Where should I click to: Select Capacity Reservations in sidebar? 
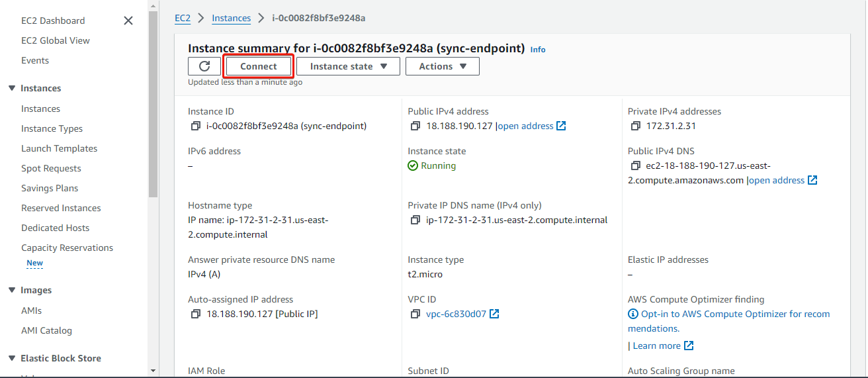67,248
